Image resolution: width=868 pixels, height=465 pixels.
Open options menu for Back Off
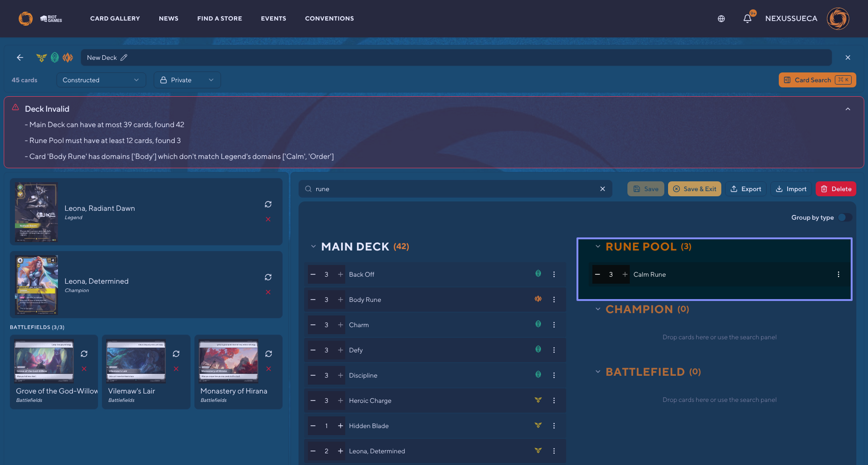(x=554, y=274)
